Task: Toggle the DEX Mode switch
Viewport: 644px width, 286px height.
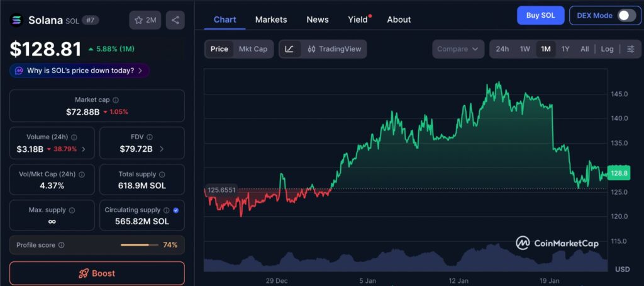Action: [627, 16]
